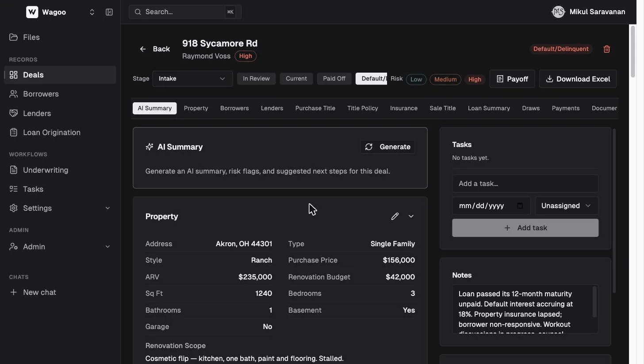This screenshot has height=364, width=644.
Task: Switch to the Lenders tab
Action: (x=272, y=108)
